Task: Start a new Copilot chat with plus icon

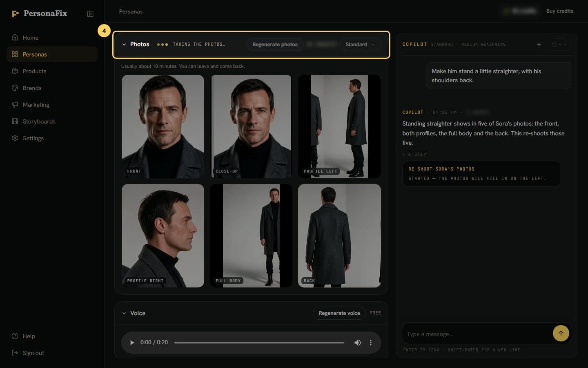Action: point(539,45)
